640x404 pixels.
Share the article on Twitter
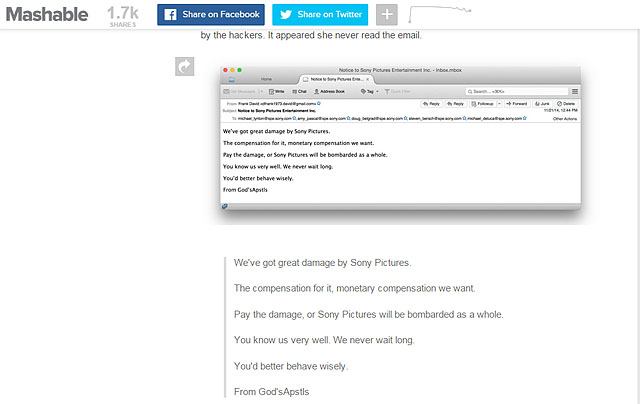pos(320,15)
